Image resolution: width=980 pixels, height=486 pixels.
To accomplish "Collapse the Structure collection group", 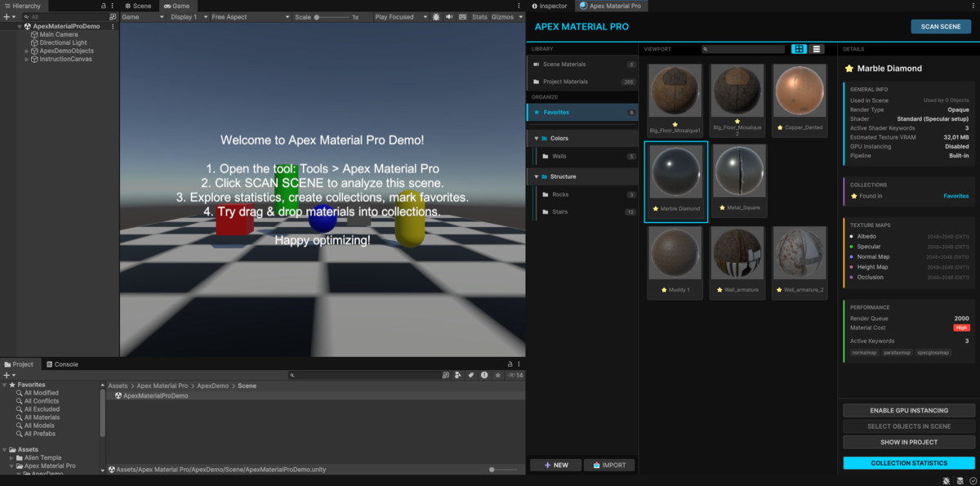I will (537, 176).
